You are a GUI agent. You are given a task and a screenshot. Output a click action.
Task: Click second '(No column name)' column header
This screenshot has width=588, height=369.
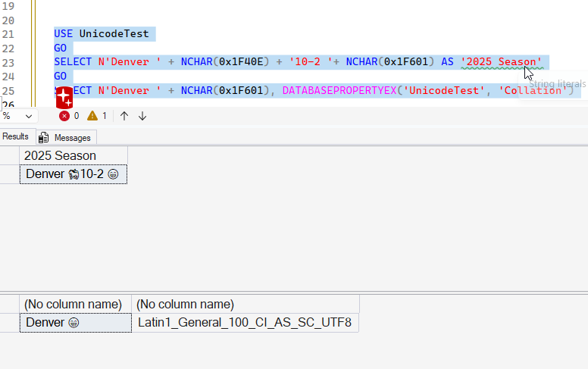tap(185, 304)
